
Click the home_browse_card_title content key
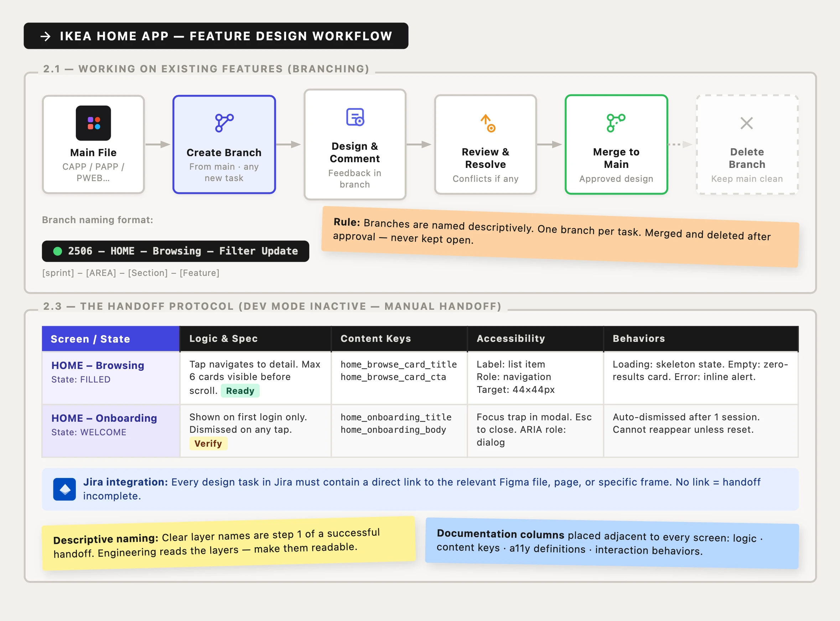(x=399, y=364)
